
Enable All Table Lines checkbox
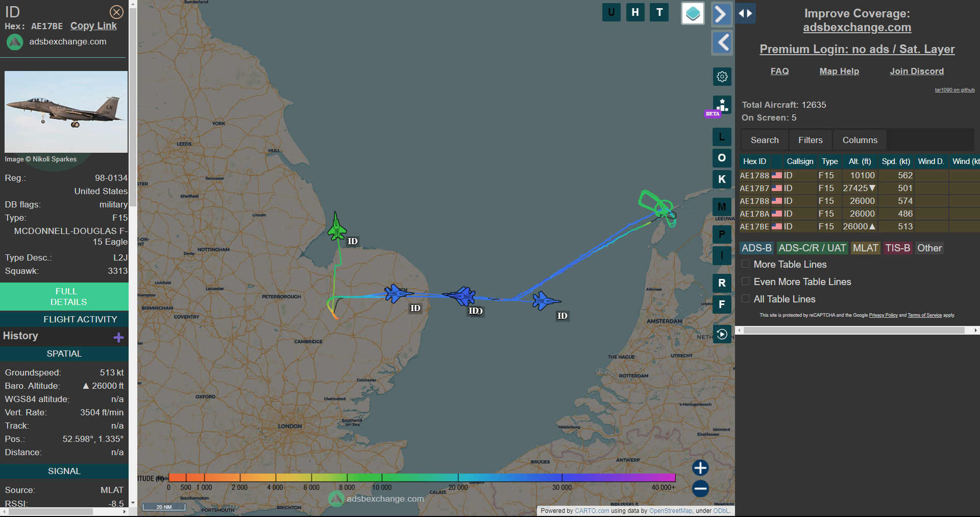[746, 299]
